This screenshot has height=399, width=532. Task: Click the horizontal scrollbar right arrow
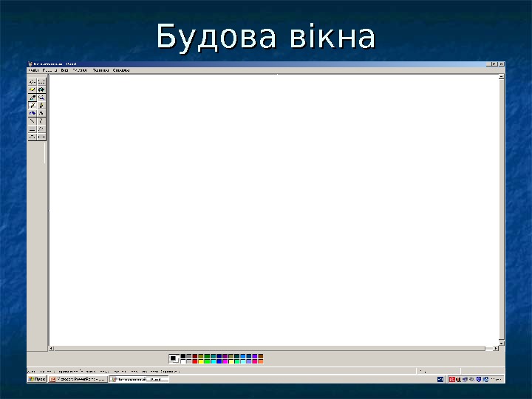(x=496, y=349)
